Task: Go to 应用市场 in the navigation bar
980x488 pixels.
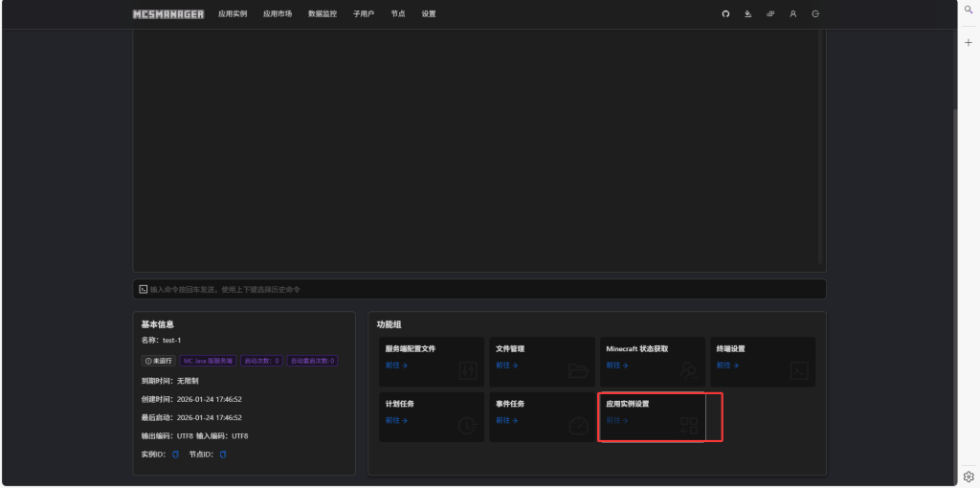Action: [x=278, y=14]
